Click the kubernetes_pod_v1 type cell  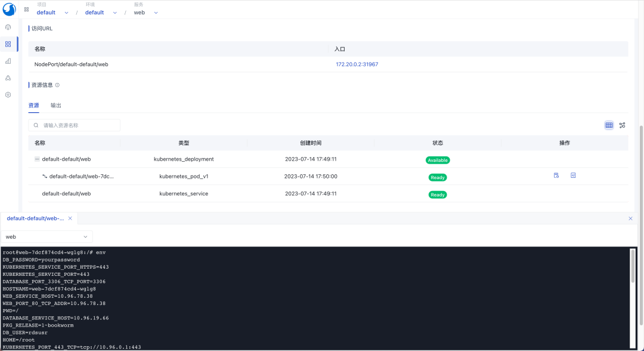(x=184, y=176)
